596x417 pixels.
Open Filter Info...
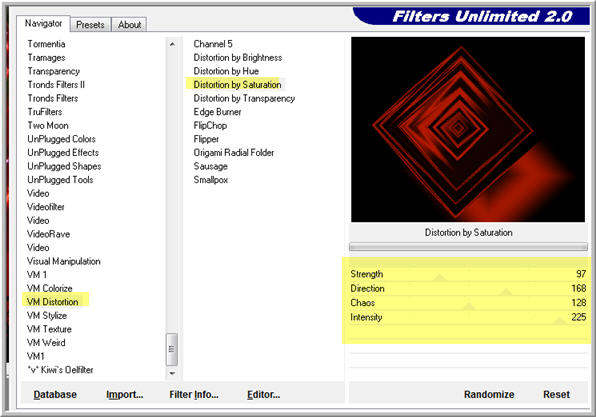coord(194,395)
